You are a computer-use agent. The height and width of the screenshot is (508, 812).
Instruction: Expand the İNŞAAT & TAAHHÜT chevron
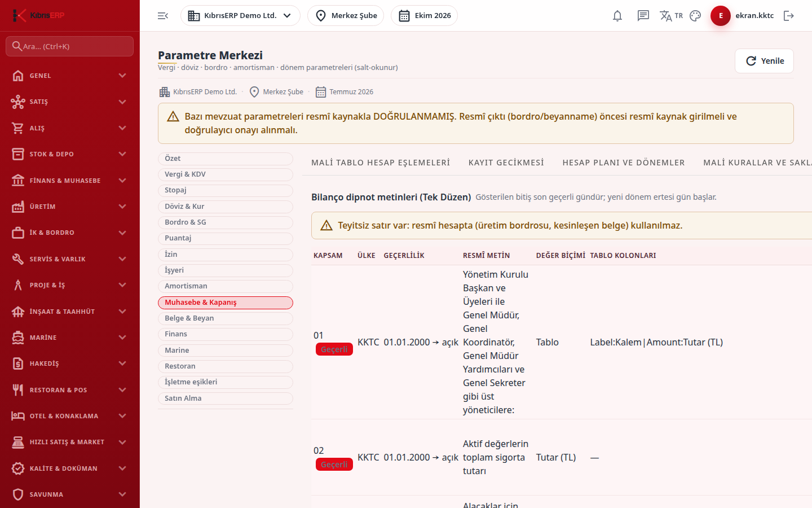click(122, 312)
